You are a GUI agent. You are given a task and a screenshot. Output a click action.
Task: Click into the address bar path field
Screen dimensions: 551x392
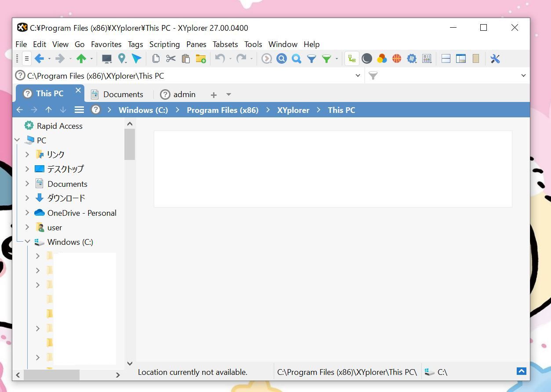pos(189,76)
